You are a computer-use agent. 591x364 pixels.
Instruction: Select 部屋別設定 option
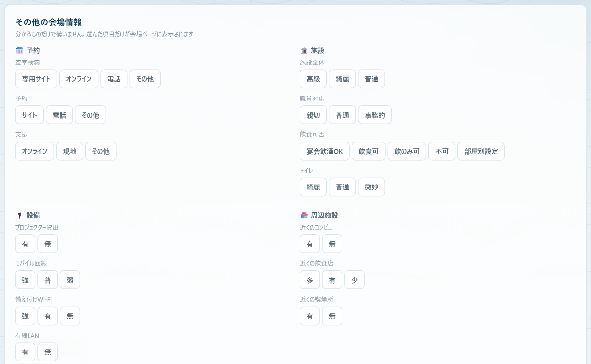(481, 151)
